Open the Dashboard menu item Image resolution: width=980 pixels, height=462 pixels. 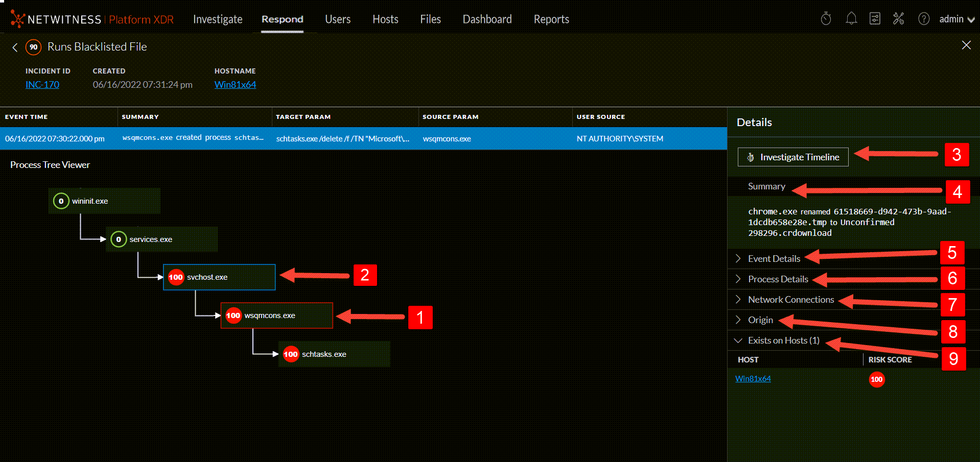pyautogui.click(x=487, y=19)
